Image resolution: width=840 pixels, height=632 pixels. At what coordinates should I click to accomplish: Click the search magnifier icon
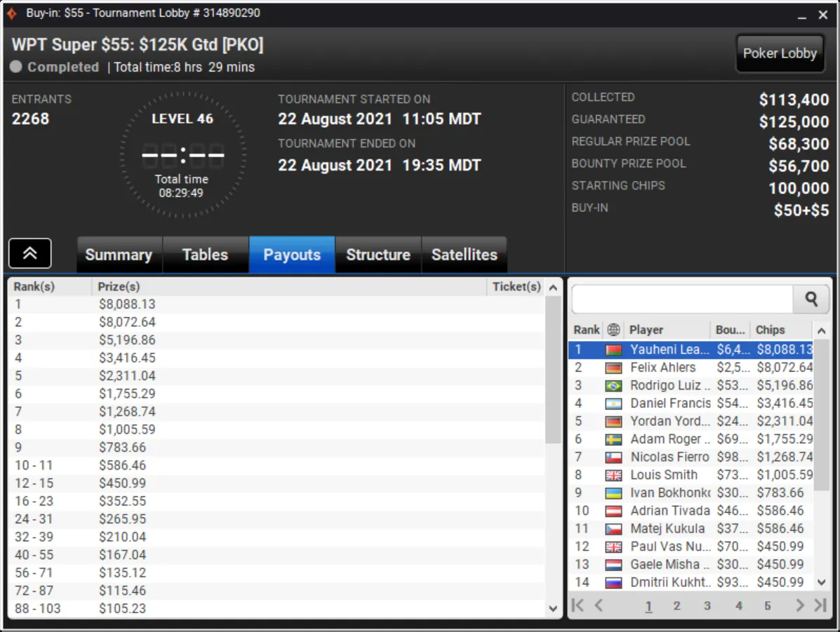[x=811, y=299]
